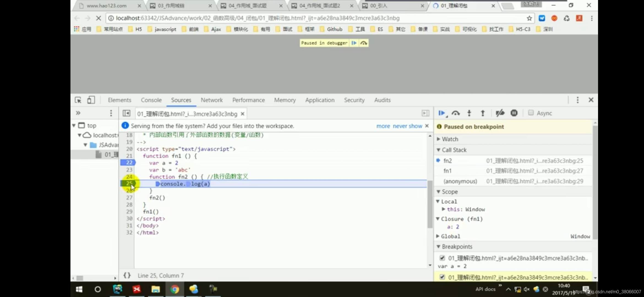The image size is (644, 297).
Task: Uncheck the var a = 2 breakpoint
Action: tap(442, 258)
